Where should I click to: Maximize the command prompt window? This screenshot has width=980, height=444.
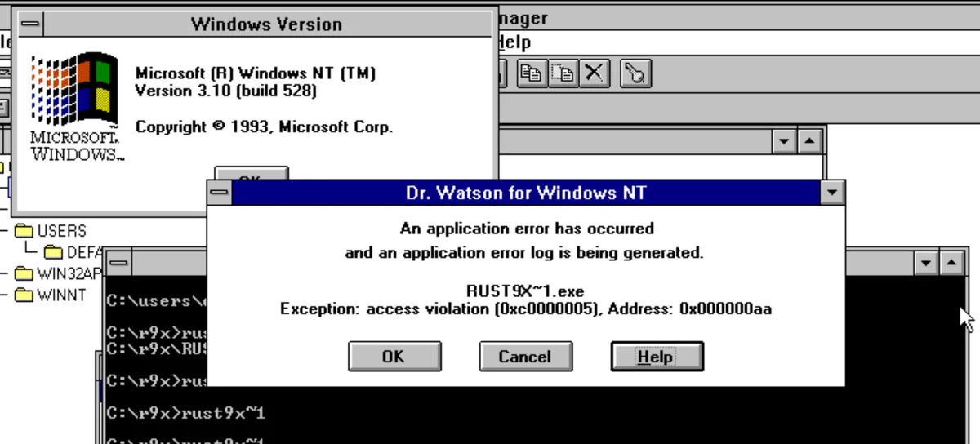pyautogui.click(x=951, y=263)
